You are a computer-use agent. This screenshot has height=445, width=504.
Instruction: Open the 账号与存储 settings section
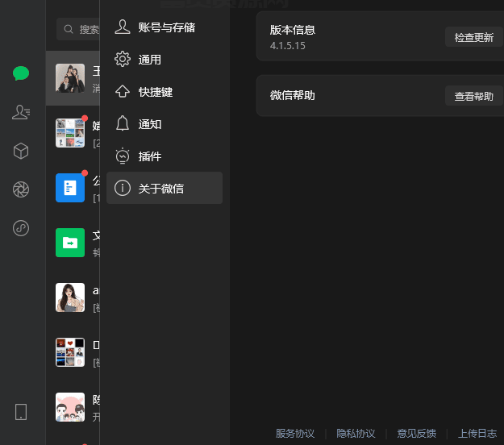(165, 27)
